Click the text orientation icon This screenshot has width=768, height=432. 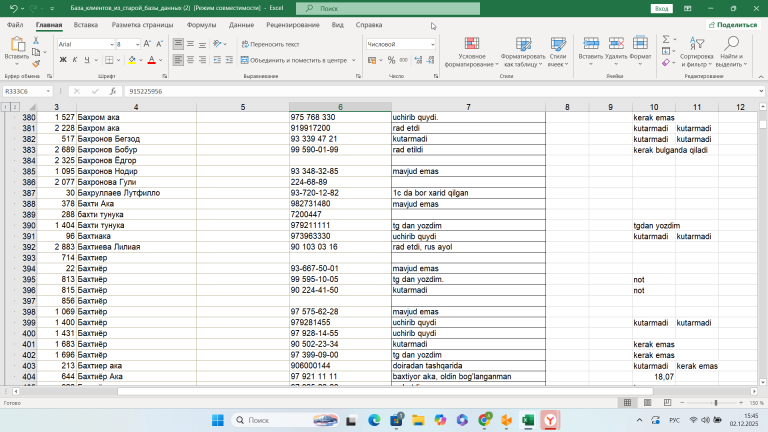[217, 44]
